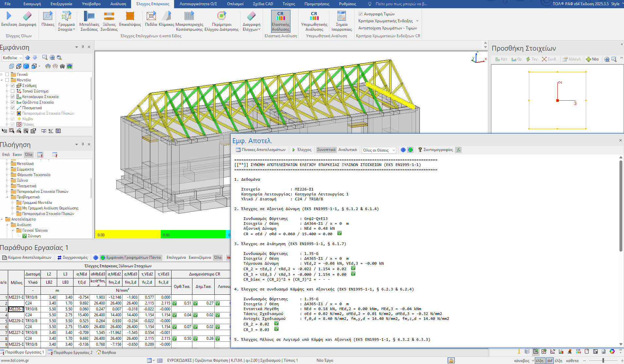
Task: Select the Ελαστικής Ανάλυσης CR icon
Action: click(281, 16)
